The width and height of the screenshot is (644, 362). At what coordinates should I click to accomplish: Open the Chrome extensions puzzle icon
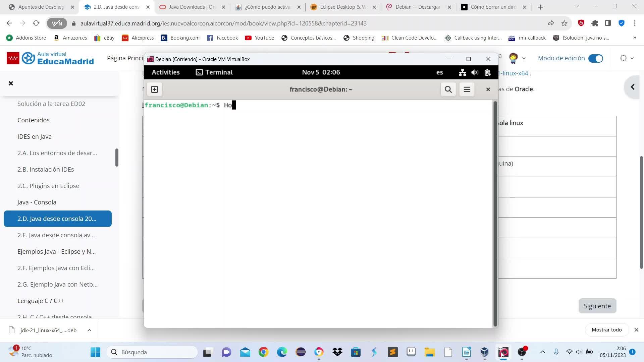[x=595, y=23]
